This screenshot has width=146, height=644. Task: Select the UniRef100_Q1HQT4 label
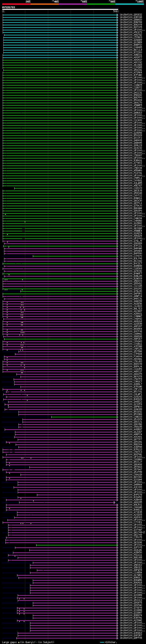[131, 233]
